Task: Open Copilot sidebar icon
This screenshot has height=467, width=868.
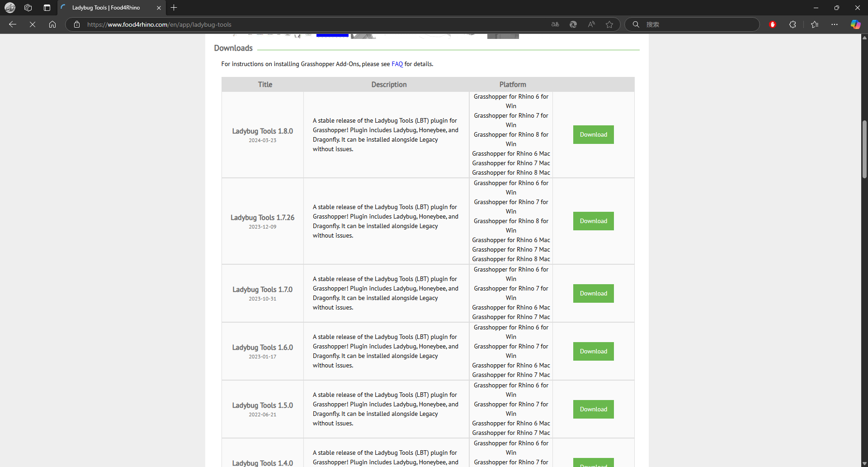Action: 855,24
